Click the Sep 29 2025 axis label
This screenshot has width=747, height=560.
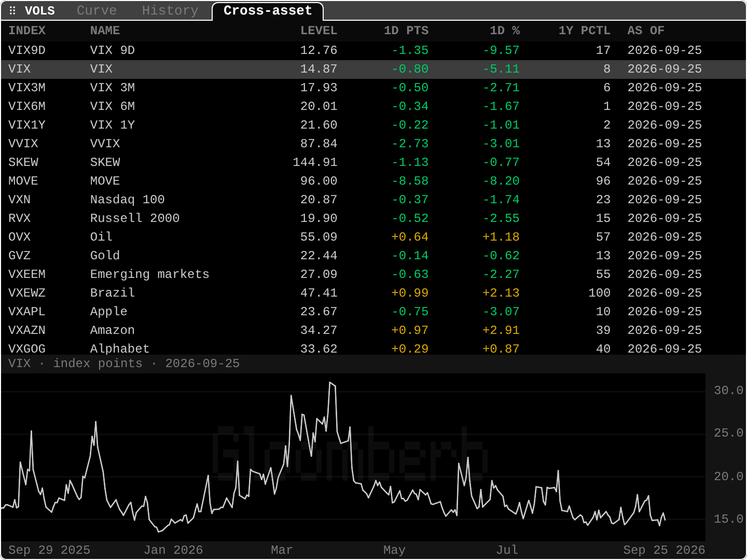pos(49,550)
